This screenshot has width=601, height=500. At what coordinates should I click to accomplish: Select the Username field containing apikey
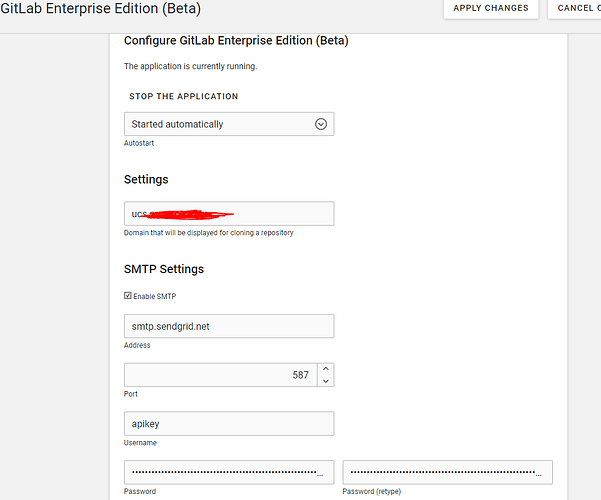[229, 423]
